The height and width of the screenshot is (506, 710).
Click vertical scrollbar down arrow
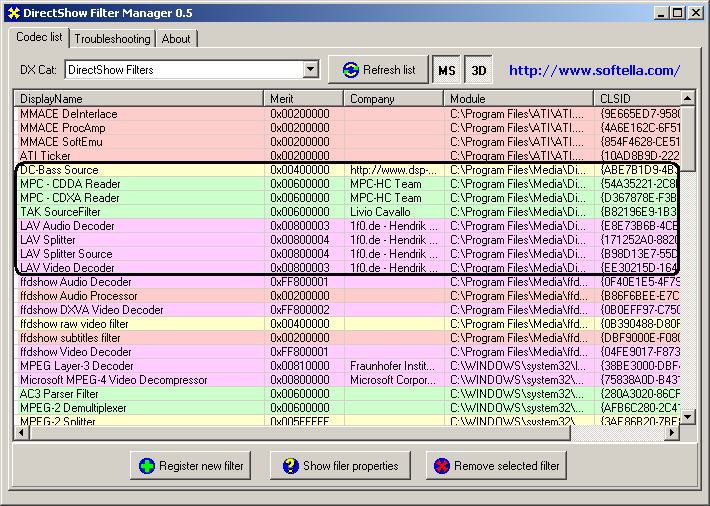click(x=688, y=417)
